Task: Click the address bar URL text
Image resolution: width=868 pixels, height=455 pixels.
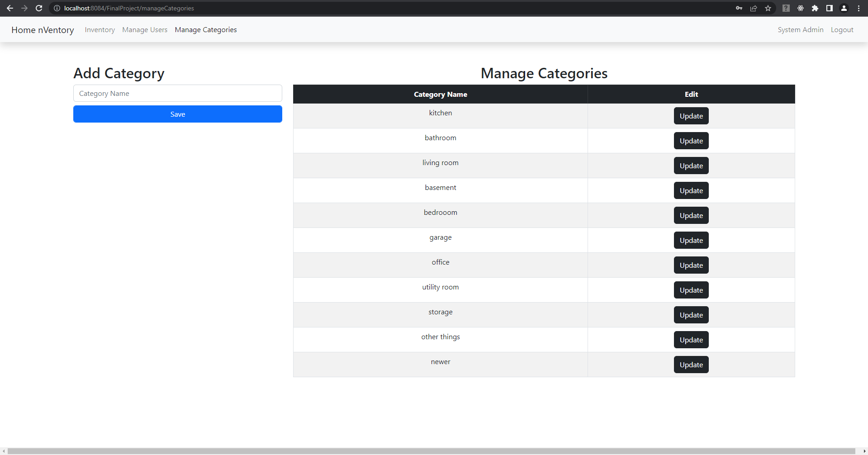Action: click(x=129, y=8)
